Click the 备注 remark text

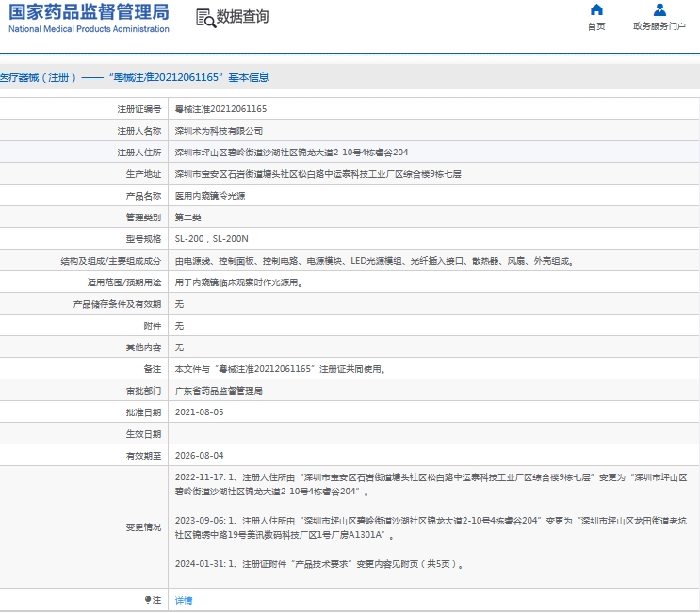pyautogui.click(x=281, y=369)
